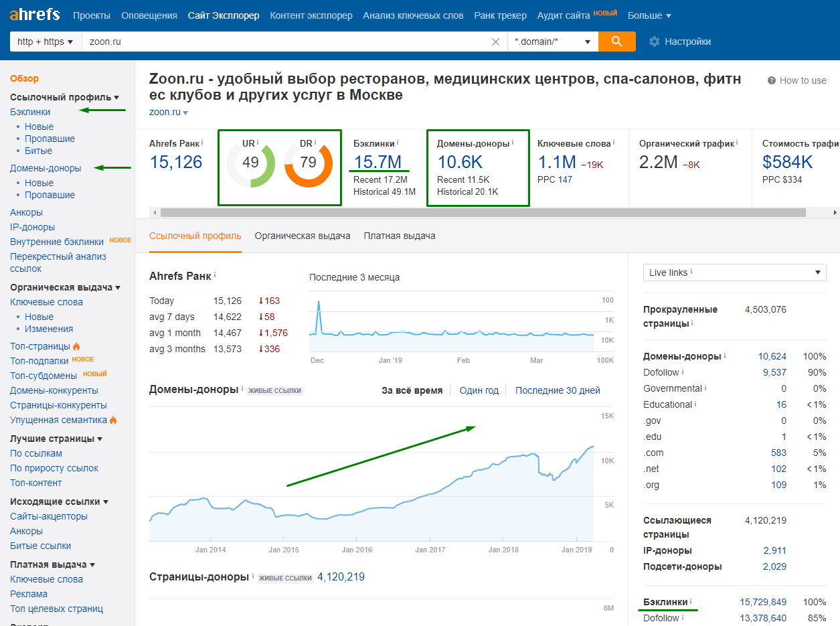This screenshot has height=626, width=840.
Task: Click the 15.7M backlinks number
Action: click(x=377, y=162)
